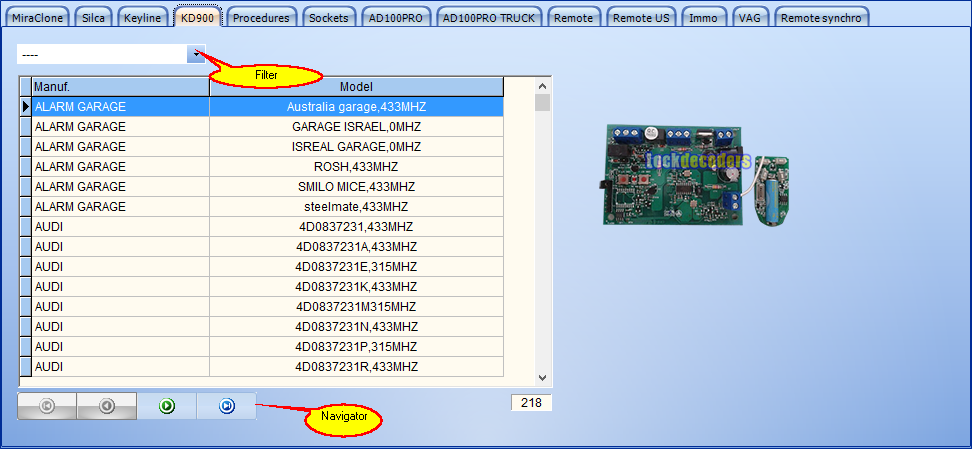The height and width of the screenshot is (449, 972).
Task: Click the table scrollbar thumb
Action: point(542,102)
